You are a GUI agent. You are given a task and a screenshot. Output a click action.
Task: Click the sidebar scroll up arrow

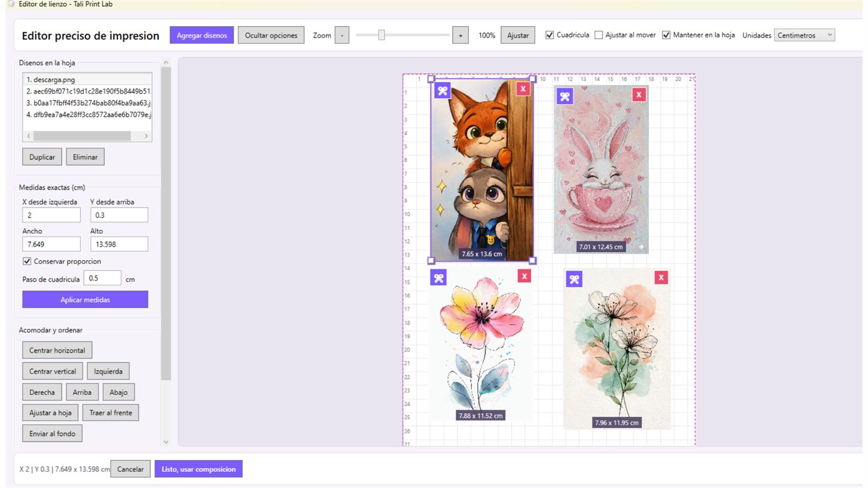tap(166, 63)
